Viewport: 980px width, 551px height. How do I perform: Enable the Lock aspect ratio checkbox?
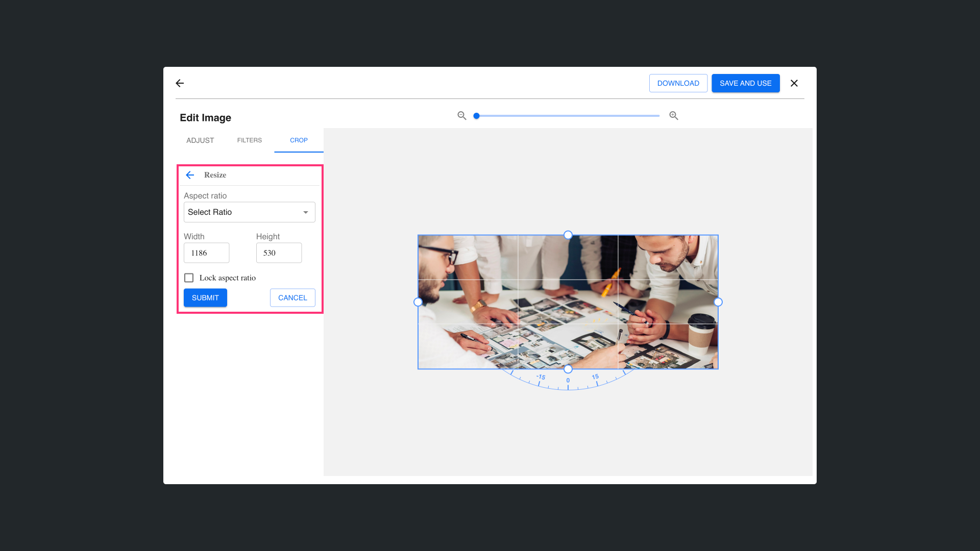pyautogui.click(x=189, y=278)
